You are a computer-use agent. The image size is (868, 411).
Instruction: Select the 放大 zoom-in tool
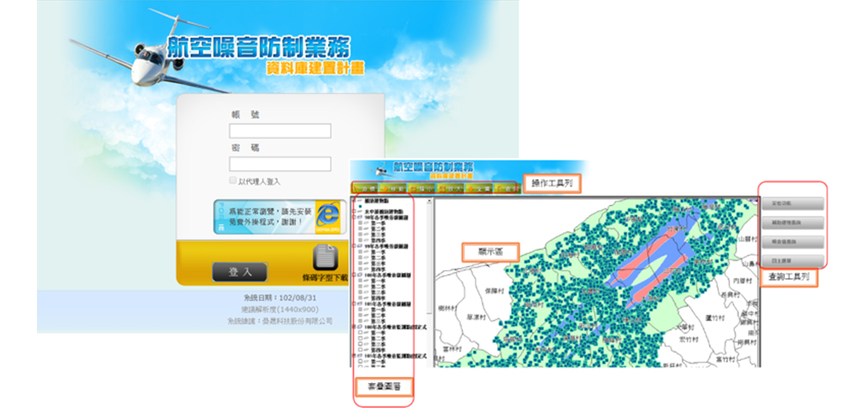pyautogui.click(x=448, y=188)
